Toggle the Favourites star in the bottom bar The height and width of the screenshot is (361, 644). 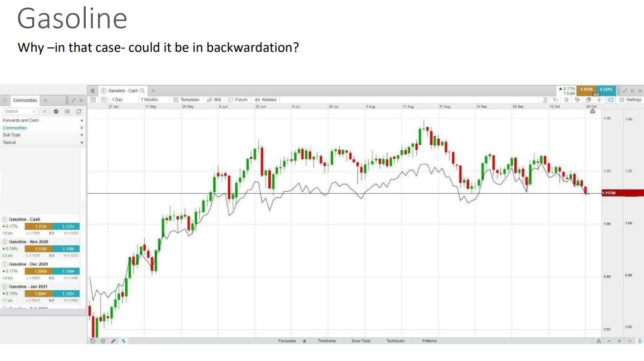point(305,340)
